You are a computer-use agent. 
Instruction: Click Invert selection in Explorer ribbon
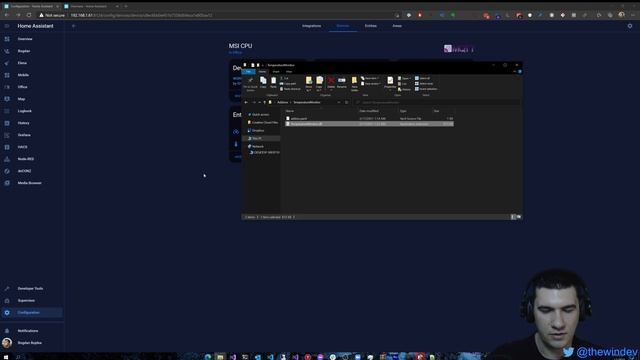tap(426, 89)
